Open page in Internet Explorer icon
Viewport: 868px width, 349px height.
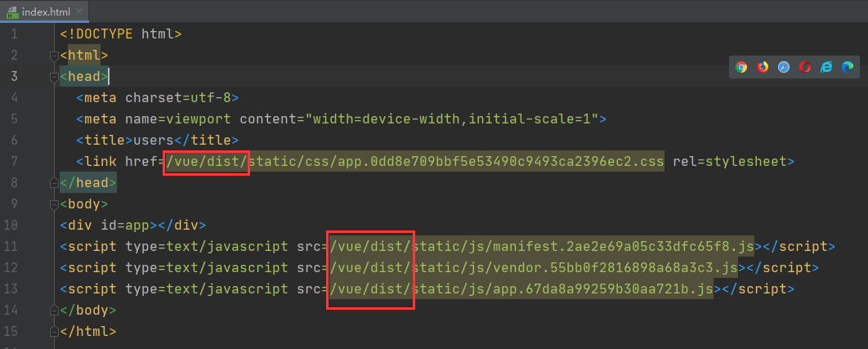(x=826, y=67)
